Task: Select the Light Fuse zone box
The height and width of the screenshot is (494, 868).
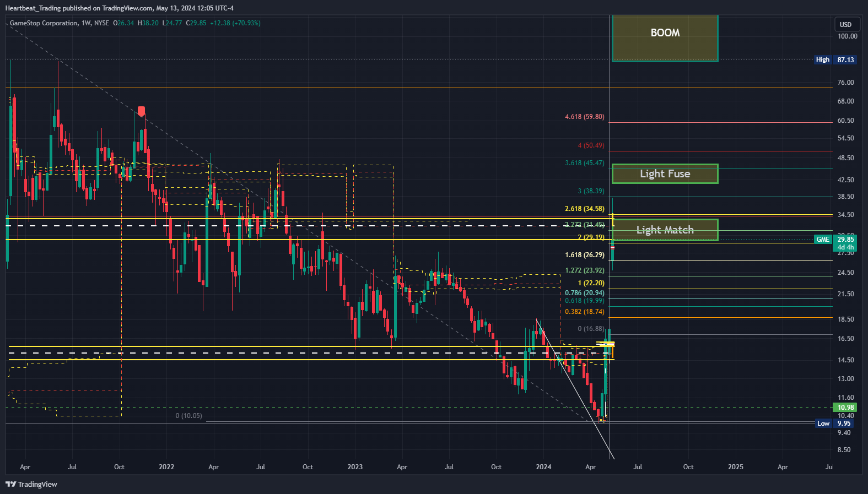Action: pos(665,173)
